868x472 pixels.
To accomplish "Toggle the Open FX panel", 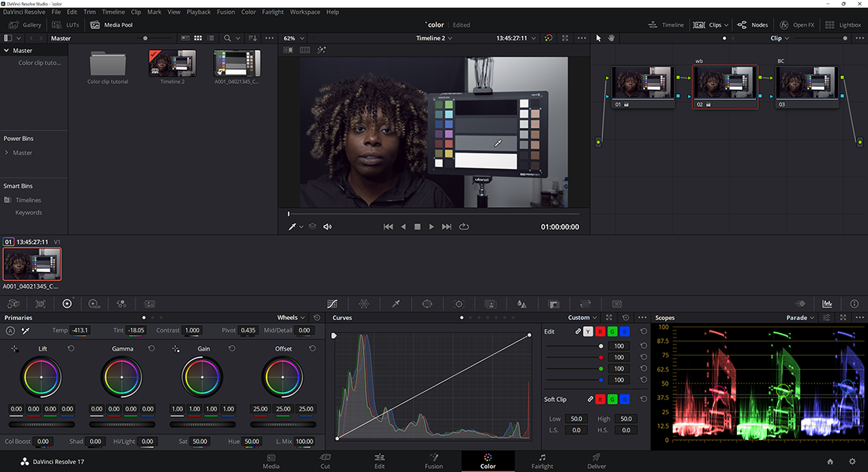I will point(797,25).
